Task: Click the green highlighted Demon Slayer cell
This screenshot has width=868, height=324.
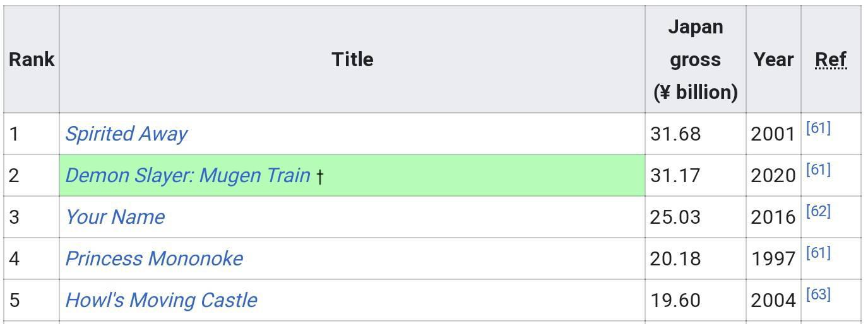Action: pos(352,175)
